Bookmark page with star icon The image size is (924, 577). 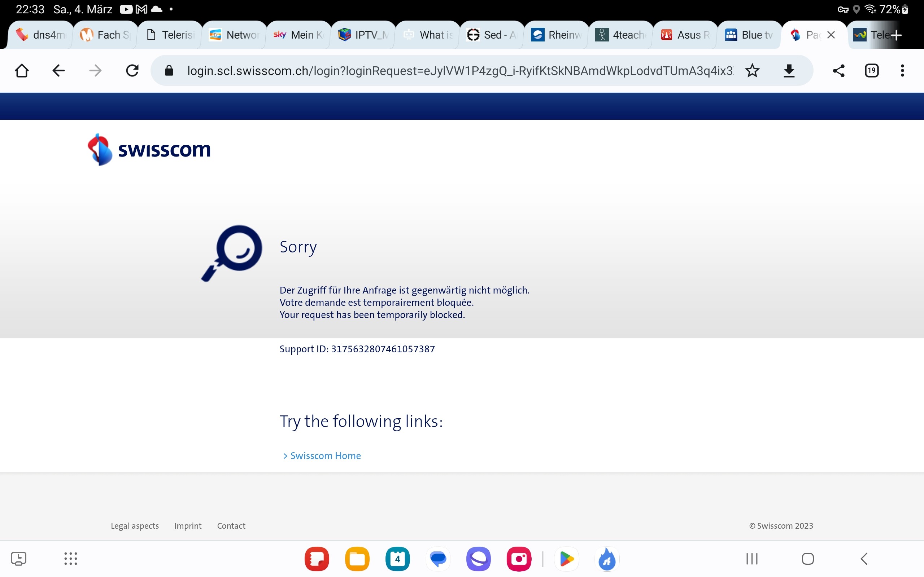(x=752, y=71)
